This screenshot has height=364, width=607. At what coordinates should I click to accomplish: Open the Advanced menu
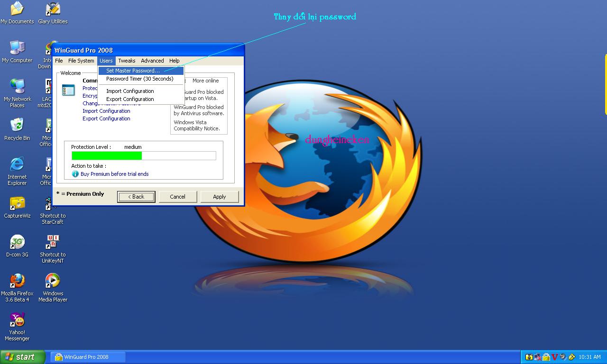pyautogui.click(x=152, y=61)
